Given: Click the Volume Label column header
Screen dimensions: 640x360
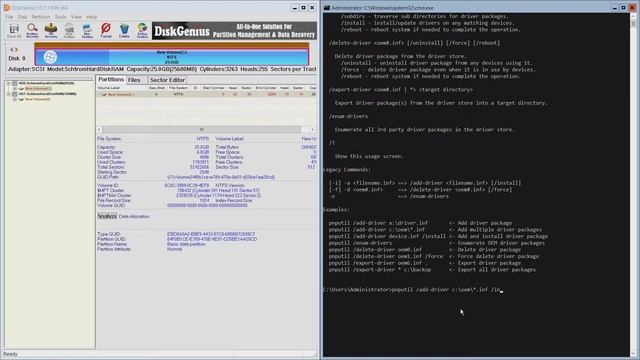Looking at the screenshot, I should coord(122,88).
